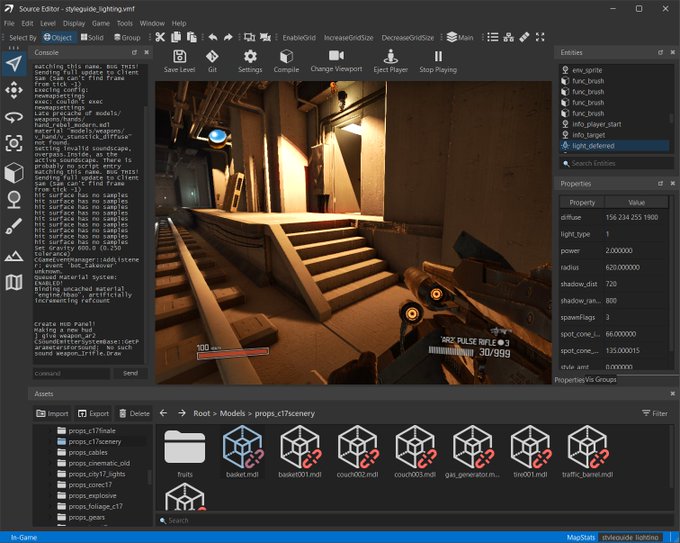680x543 pixels.
Task: Navigate back in Assets browser
Action: (163, 413)
